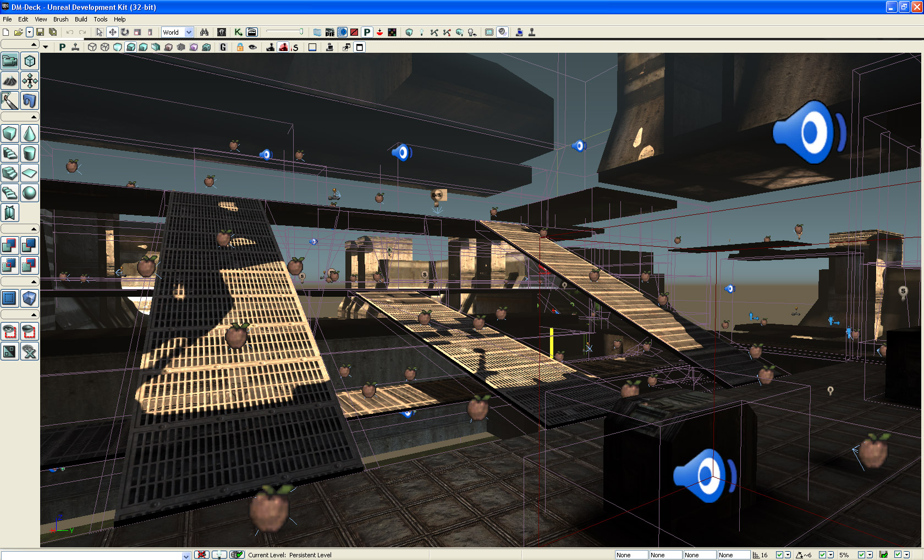Viewport: 924px width, 560px height.
Task: Open the View menu
Action: coord(41,19)
